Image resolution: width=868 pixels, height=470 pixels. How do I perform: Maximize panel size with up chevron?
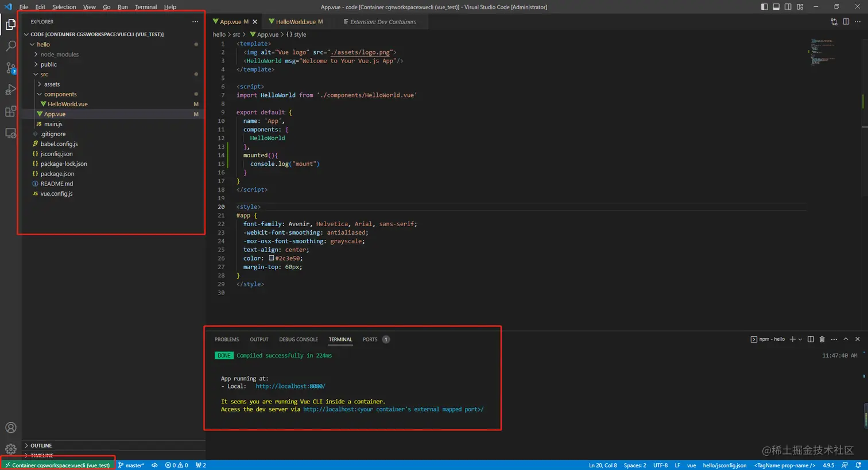(846, 339)
